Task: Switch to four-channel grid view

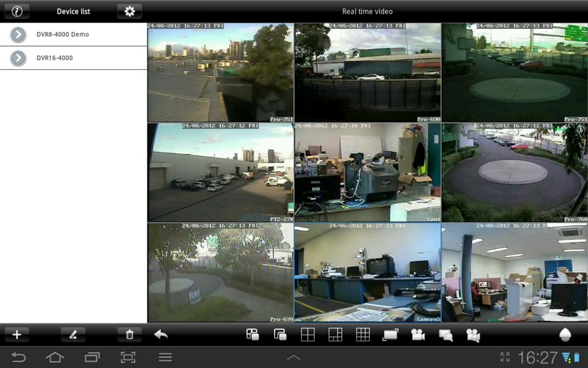Action: coord(307,334)
